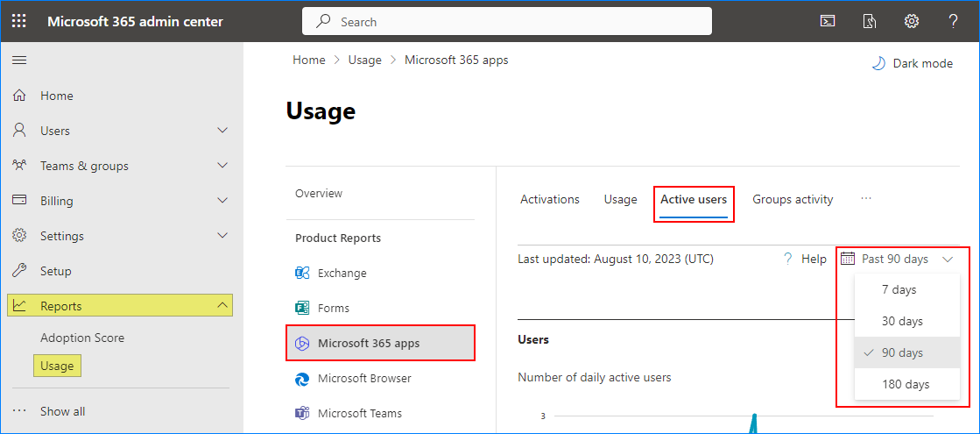Toggle Dark mode
This screenshot has height=434, width=980.
click(912, 63)
